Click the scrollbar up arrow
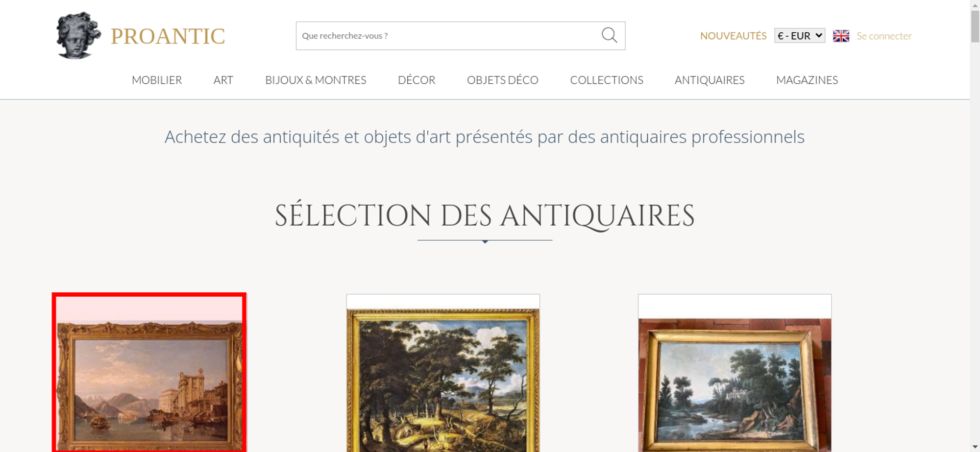Screen dimensions: 980x452 tap(975, 4)
